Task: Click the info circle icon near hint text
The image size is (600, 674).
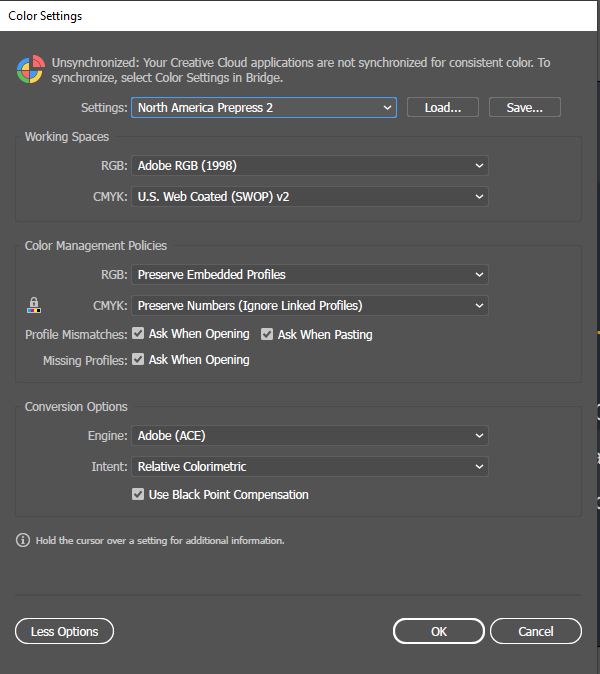Action: tap(23, 540)
